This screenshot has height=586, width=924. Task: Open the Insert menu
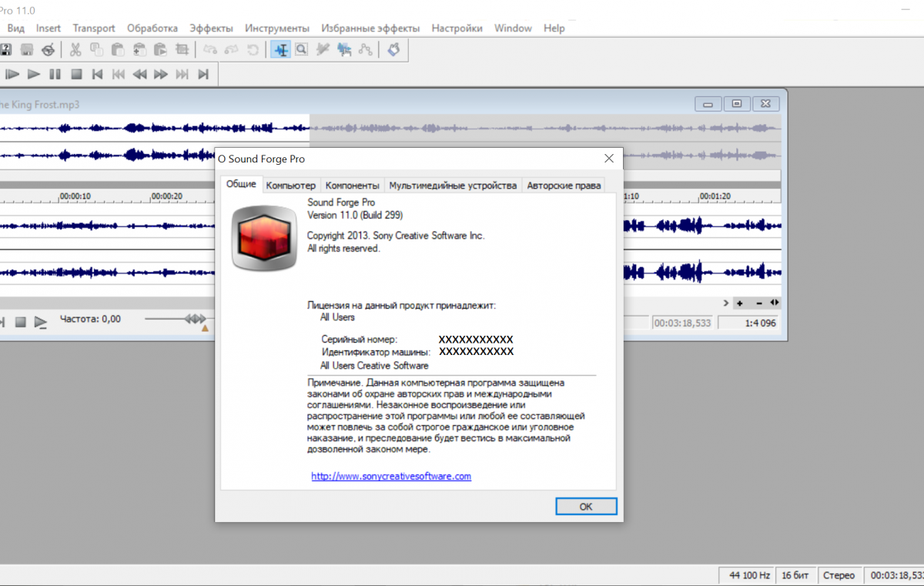click(49, 28)
